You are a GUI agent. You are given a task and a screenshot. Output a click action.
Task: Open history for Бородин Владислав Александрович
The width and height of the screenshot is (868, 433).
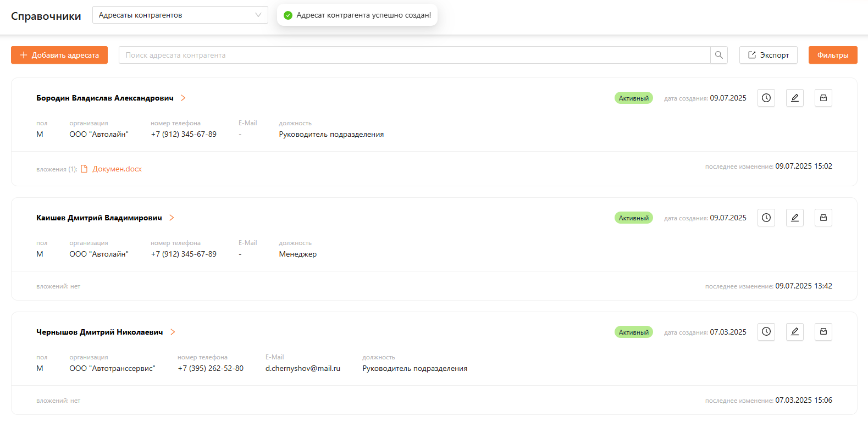[x=766, y=98]
